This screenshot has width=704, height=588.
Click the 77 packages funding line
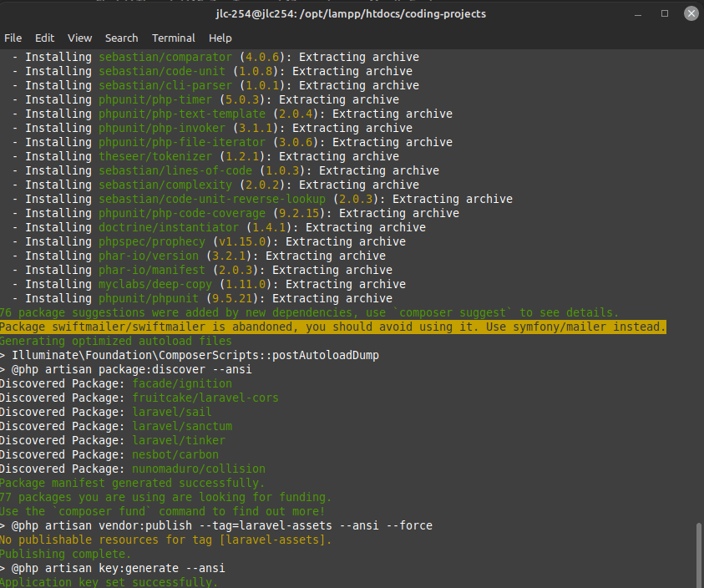(165, 497)
